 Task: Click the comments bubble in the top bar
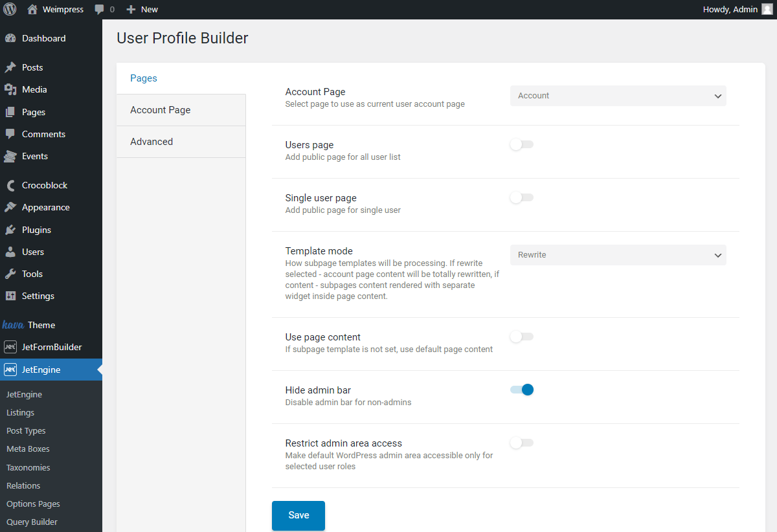click(101, 9)
